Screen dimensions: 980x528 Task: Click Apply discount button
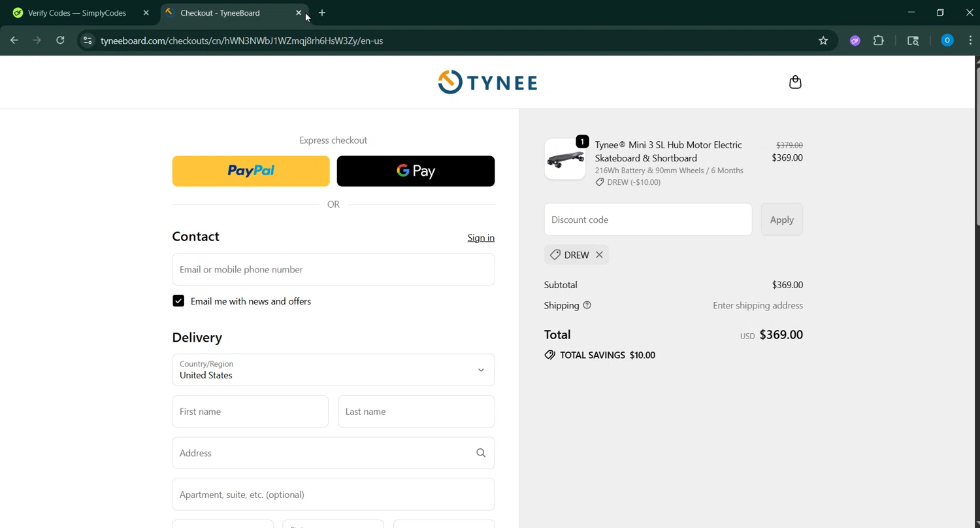(782, 220)
